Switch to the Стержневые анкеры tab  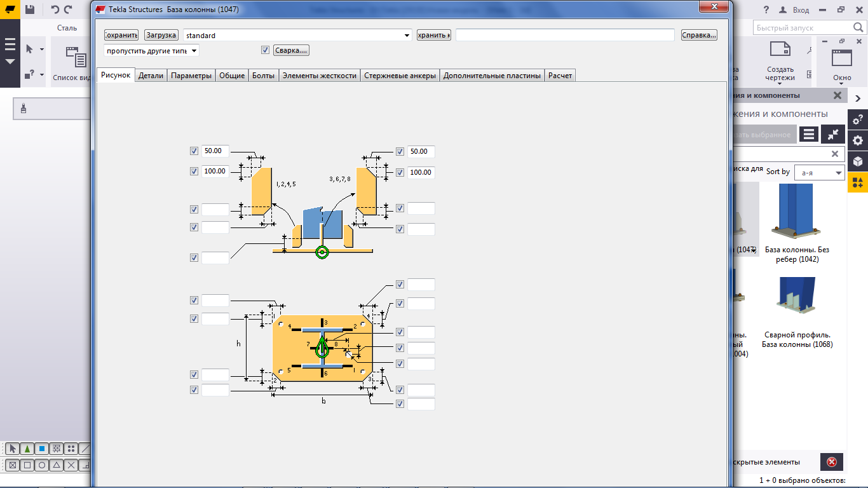tap(400, 76)
